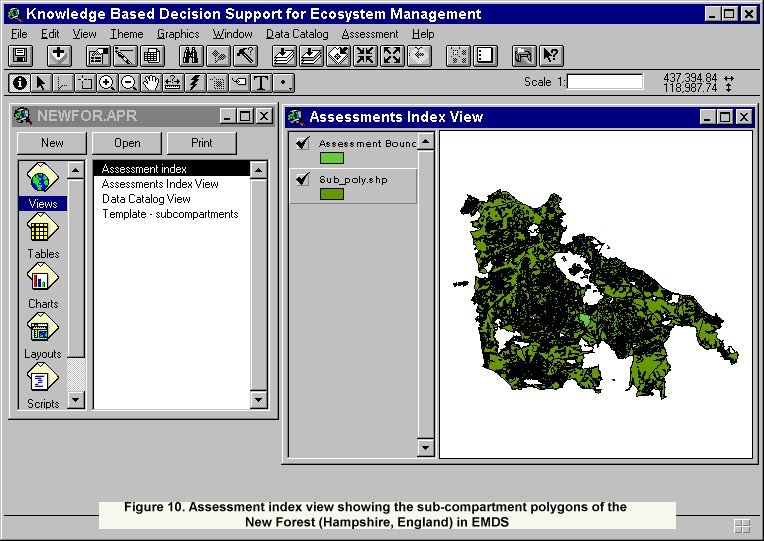764x541 pixels.
Task: Select the Sub_poly.shp theme name in legend
Action: [x=353, y=179]
